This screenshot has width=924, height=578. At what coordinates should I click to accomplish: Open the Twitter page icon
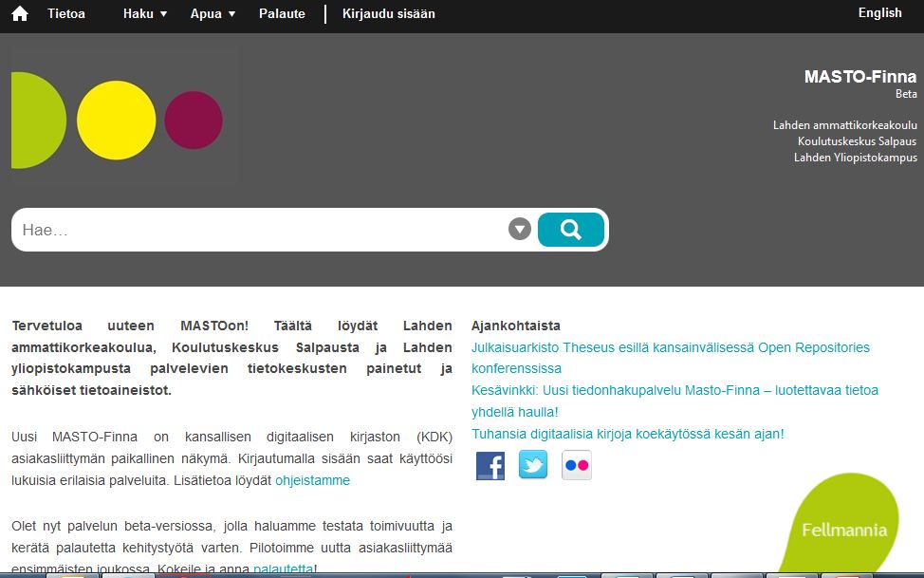[x=533, y=465]
